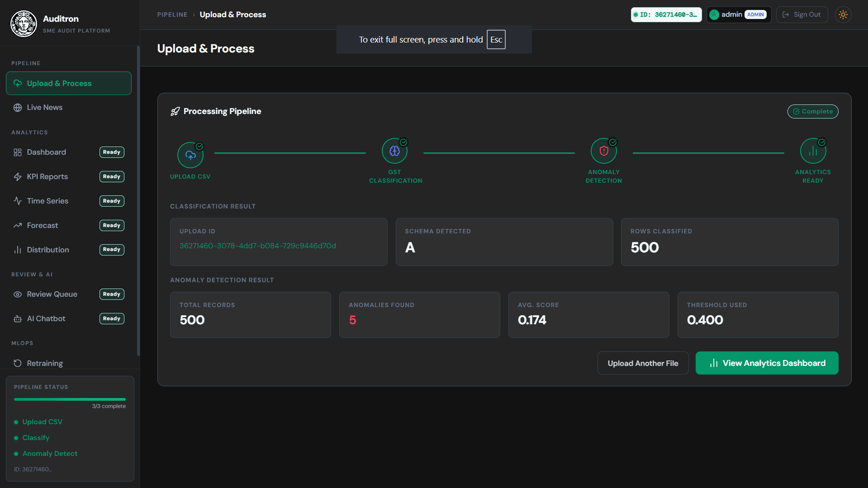The image size is (868, 488).
Task: Open the Dashboard analytics page
Action: point(69,152)
